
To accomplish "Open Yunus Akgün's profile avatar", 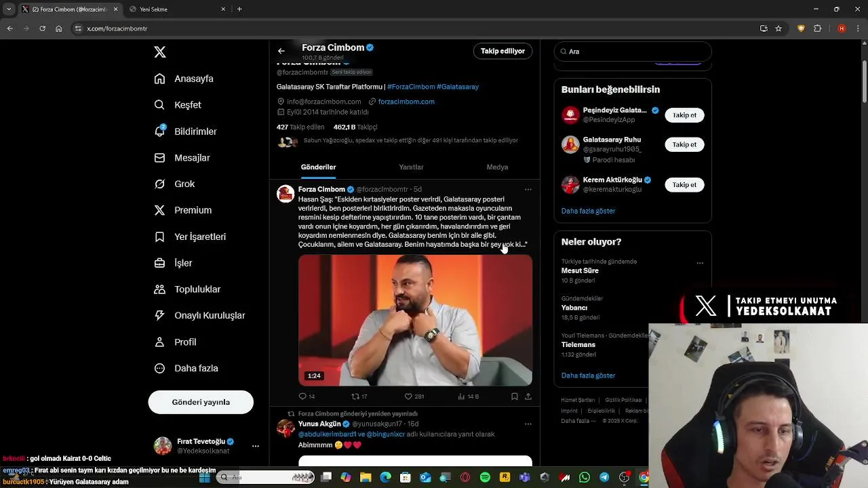I will [x=285, y=428].
